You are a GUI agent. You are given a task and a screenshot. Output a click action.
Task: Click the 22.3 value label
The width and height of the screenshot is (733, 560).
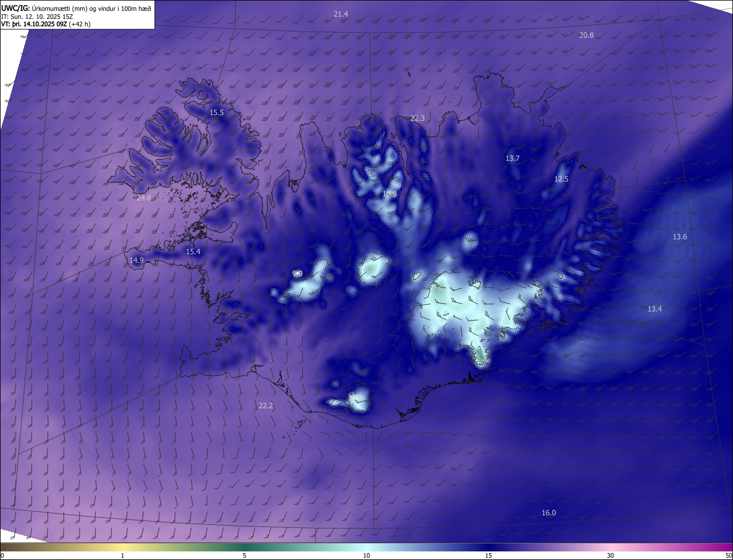(x=417, y=119)
